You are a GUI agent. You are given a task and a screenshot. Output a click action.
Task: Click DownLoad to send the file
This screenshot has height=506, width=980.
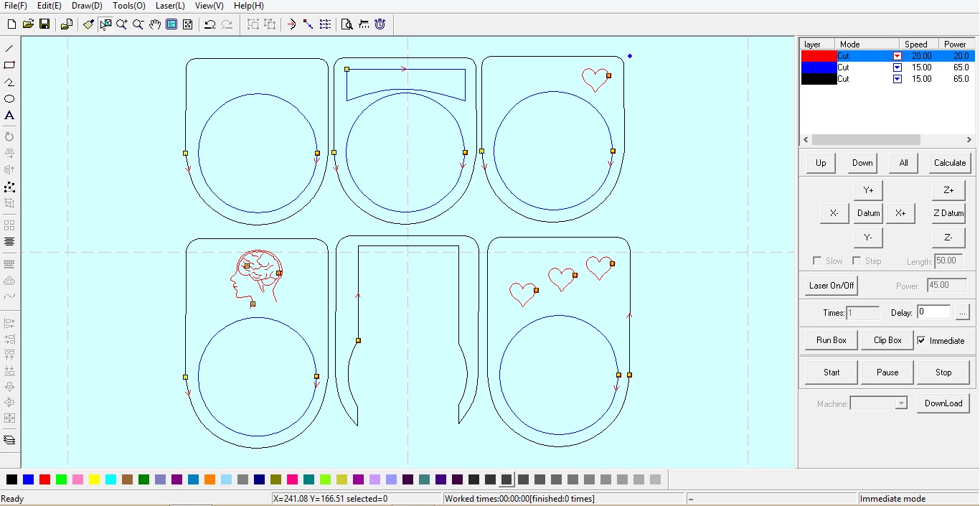[943, 403]
